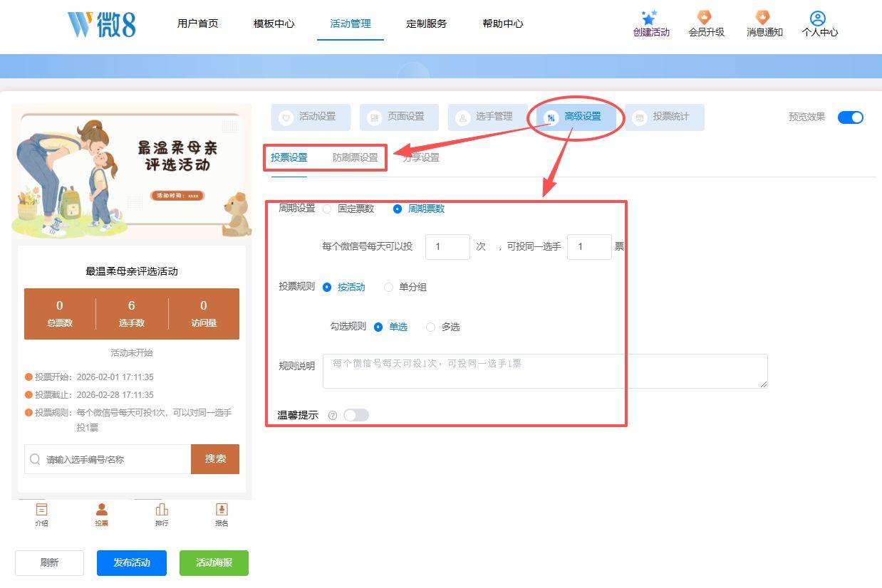Screen dimensions: 882x588
Task: Open the 消息通知 notifications icon
Action: [763, 18]
